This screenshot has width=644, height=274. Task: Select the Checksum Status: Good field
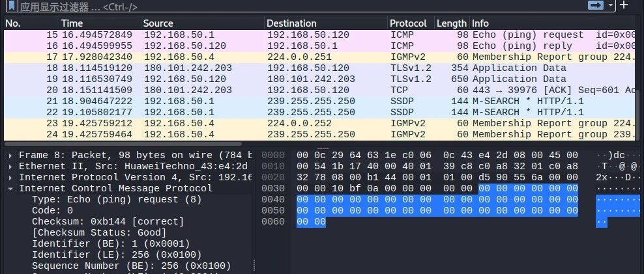pos(99,233)
